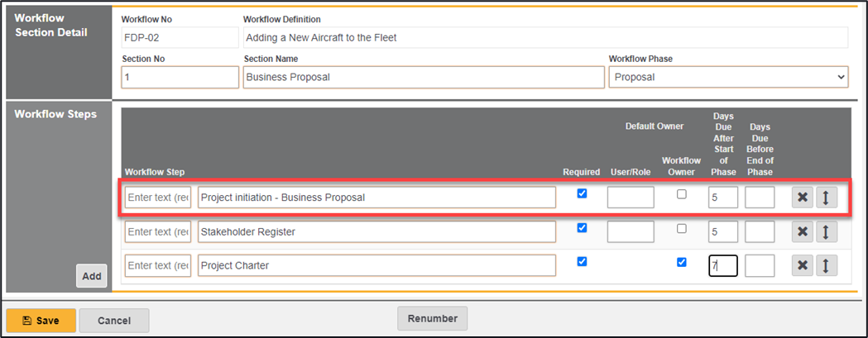868x338 pixels.
Task: Toggle Required checkbox for Stakeholder Register
Action: click(582, 228)
